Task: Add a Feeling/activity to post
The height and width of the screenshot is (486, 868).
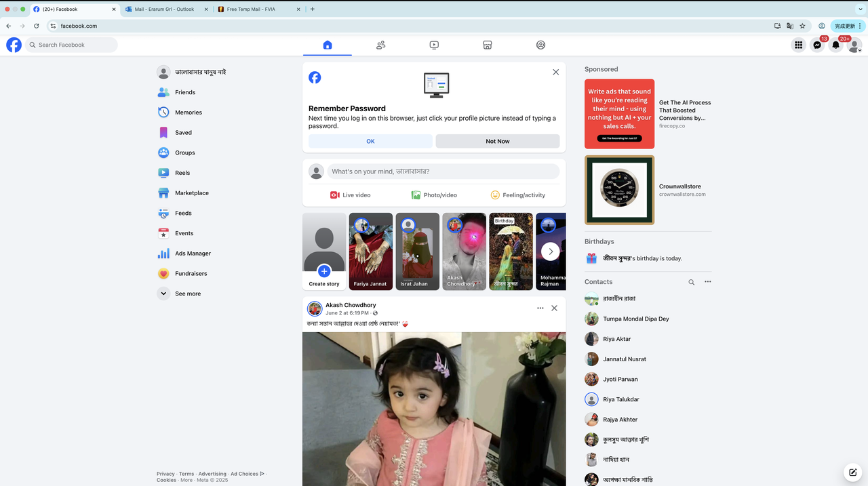Action: (518, 195)
